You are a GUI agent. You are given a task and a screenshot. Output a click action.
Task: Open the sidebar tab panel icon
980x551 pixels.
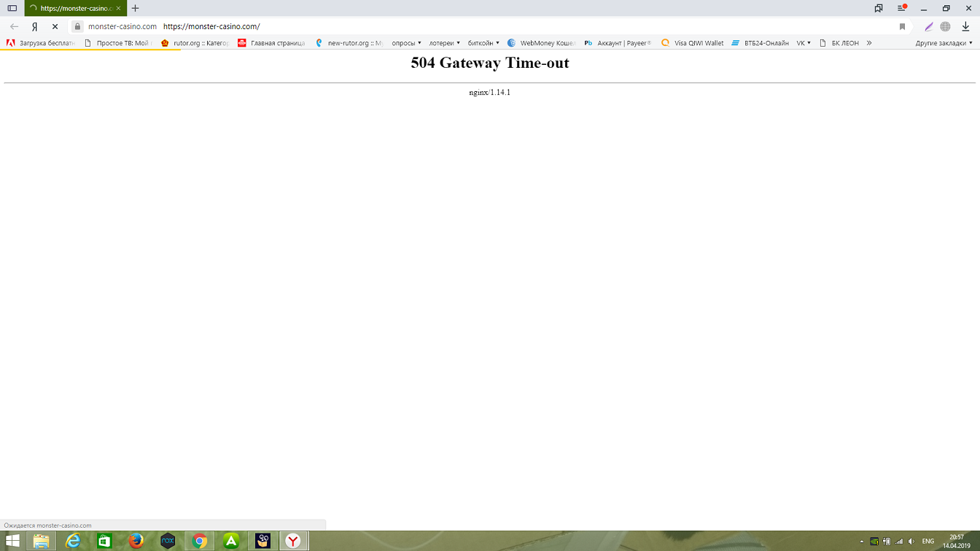(12, 8)
